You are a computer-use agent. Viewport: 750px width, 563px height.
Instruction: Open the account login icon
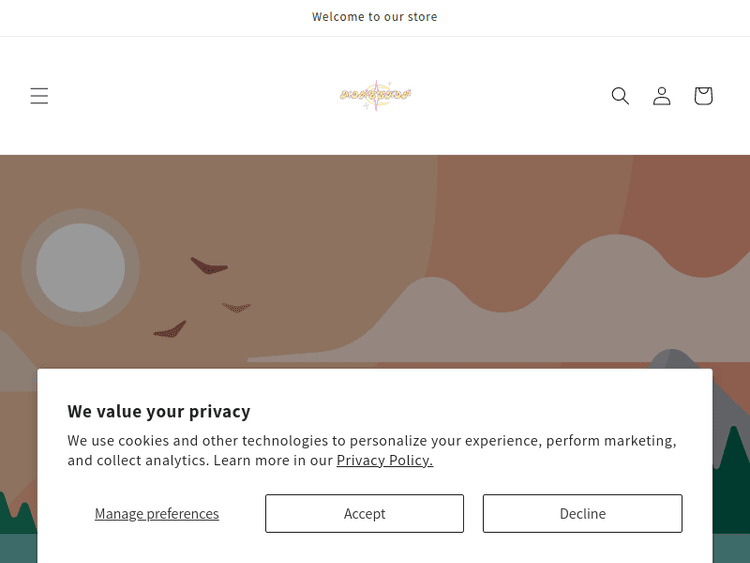tap(662, 96)
